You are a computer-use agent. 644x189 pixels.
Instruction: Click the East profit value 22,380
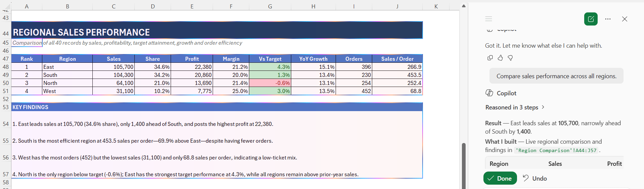[x=192, y=67]
